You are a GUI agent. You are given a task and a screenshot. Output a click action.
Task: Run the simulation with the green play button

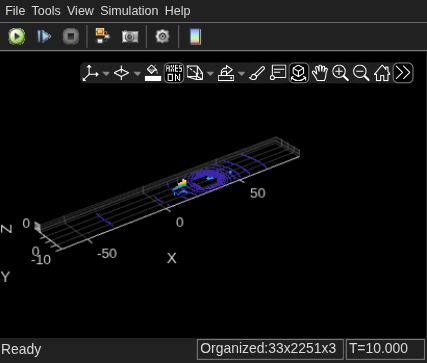pyautogui.click(x=17, y=36)
